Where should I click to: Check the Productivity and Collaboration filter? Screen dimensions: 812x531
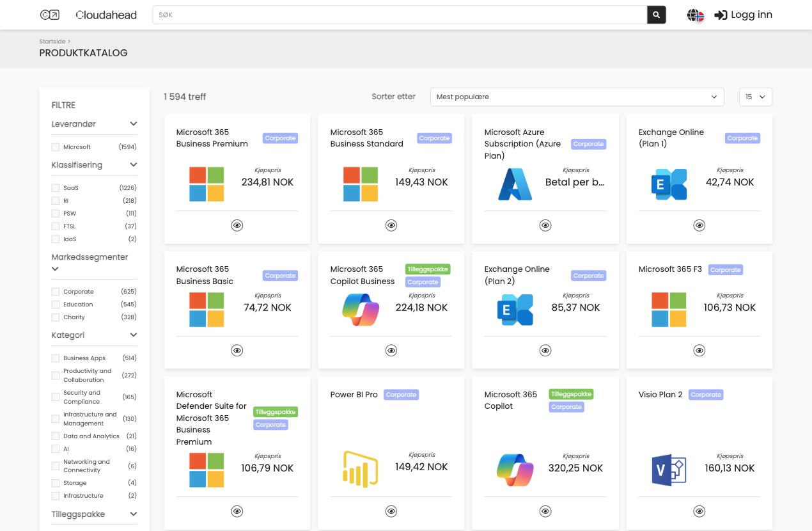[56, 376]
